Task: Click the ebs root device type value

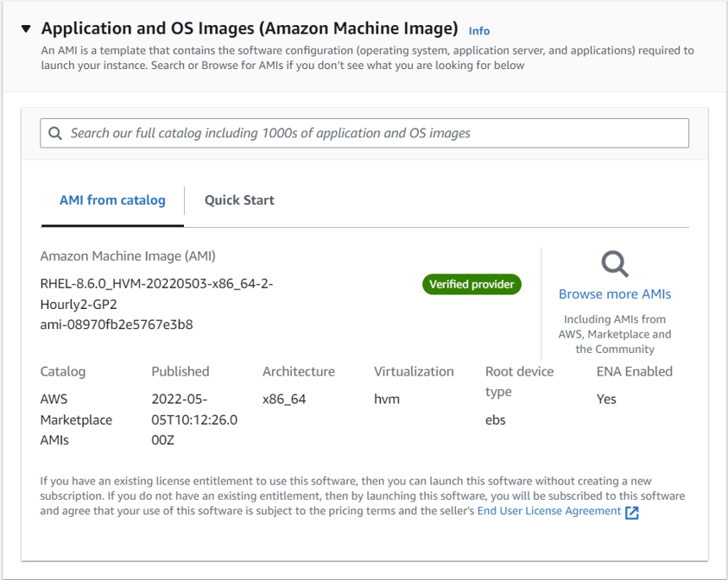Action: click(x=496, y=420)
